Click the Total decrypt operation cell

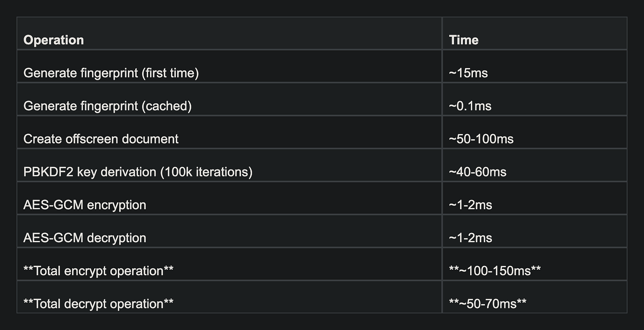click(230, 297)
